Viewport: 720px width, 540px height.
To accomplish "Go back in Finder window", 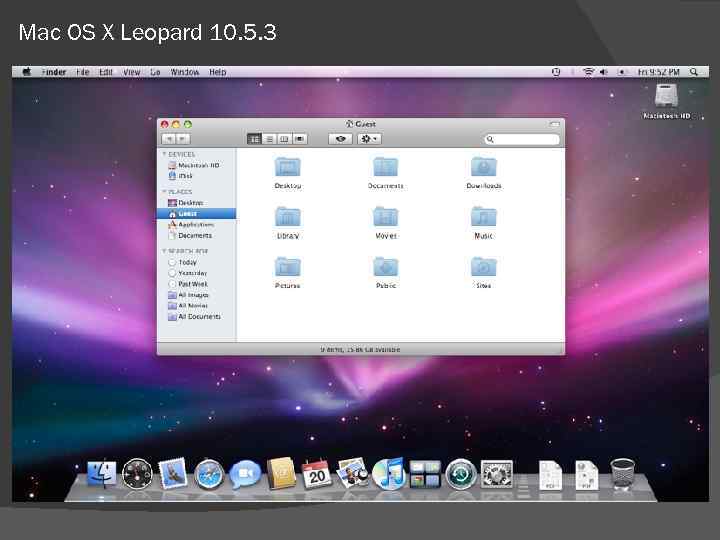I will pyautogui.click(x=169, y=139).
